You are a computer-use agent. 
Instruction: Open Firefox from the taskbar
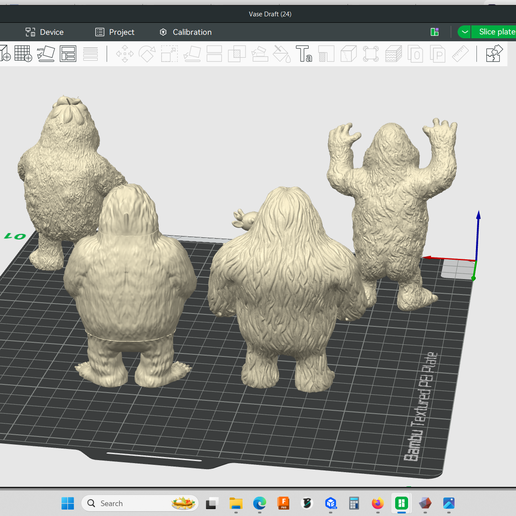(378, 503)
